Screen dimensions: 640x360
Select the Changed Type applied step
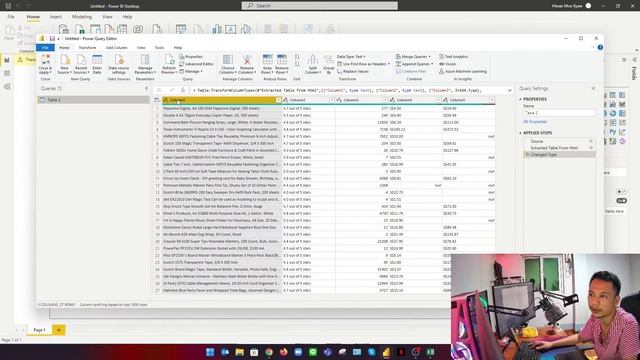pyautogui.click(x=559, y=155)
